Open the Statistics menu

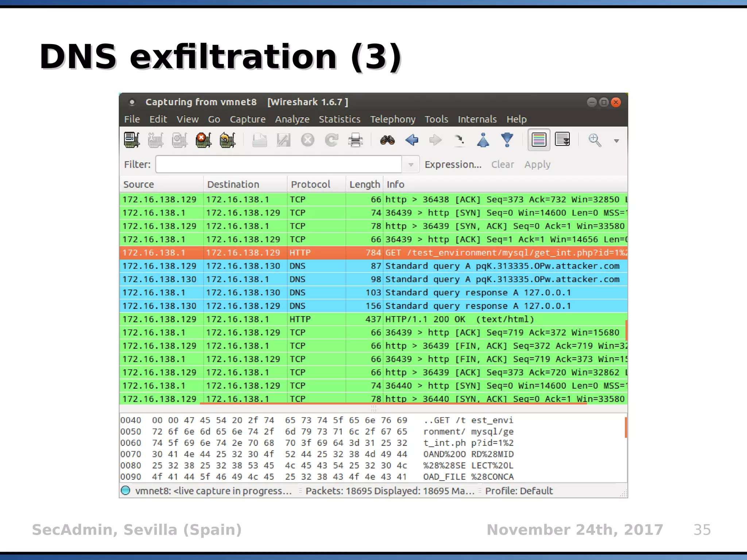340,119
